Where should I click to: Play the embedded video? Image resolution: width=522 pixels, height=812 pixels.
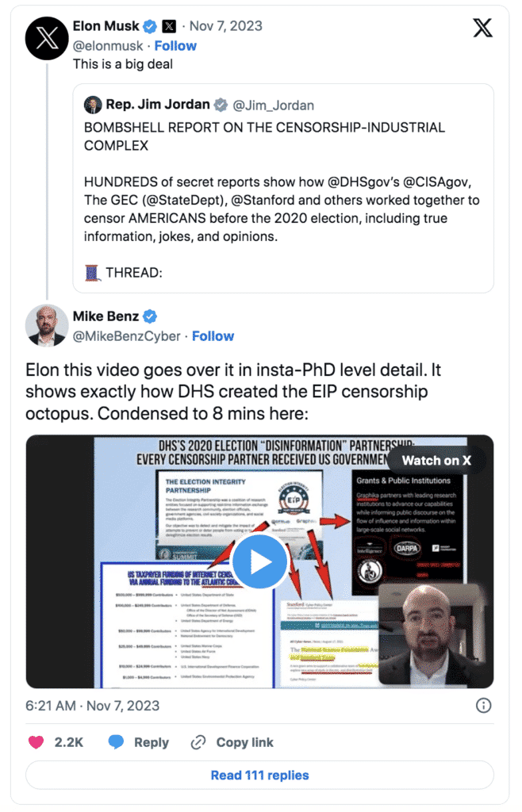[x=259, y=561]
